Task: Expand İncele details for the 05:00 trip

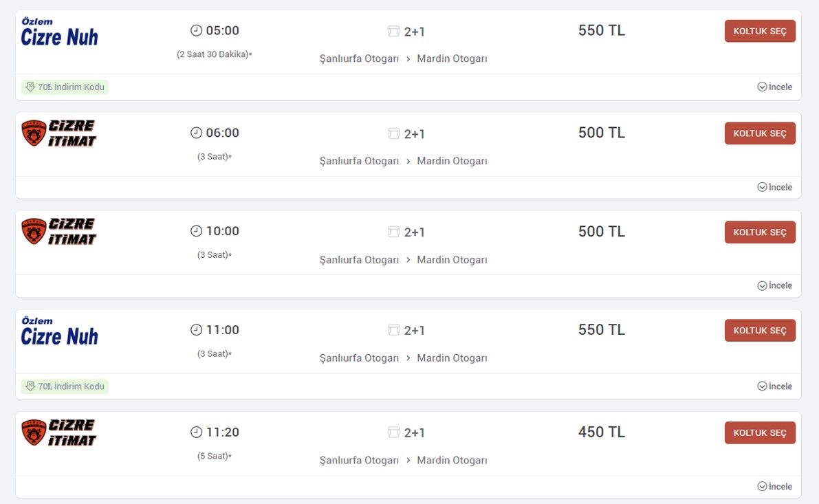Action: 774,87
